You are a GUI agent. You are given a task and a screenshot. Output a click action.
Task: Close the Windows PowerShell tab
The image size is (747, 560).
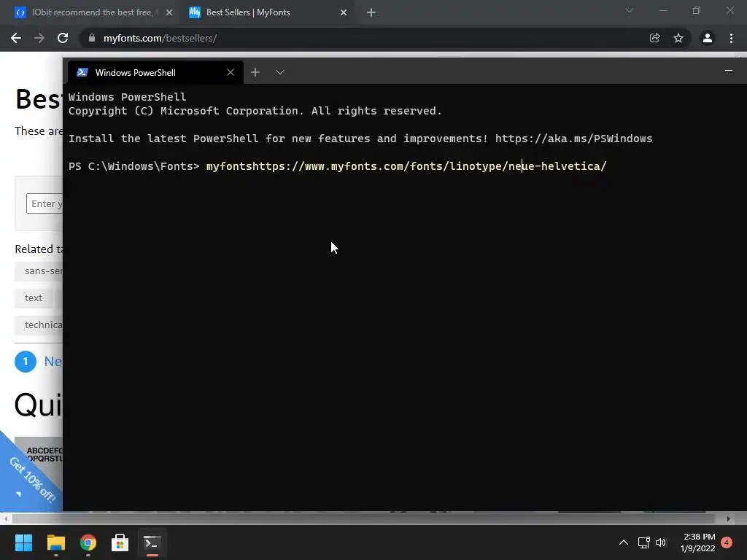click(x=231, y=72)
